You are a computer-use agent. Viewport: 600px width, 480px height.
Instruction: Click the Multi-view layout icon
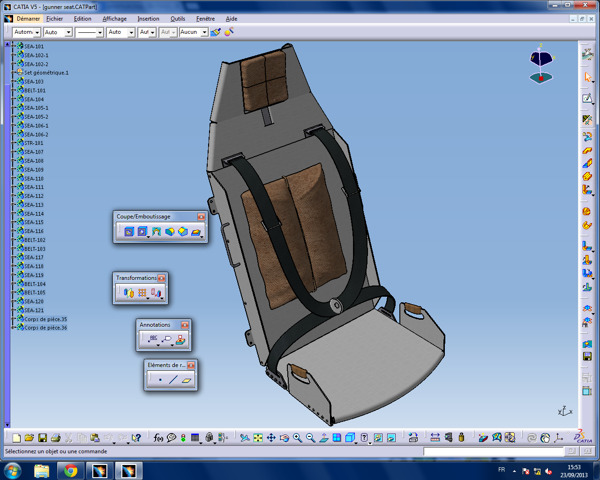click(337, 438)
